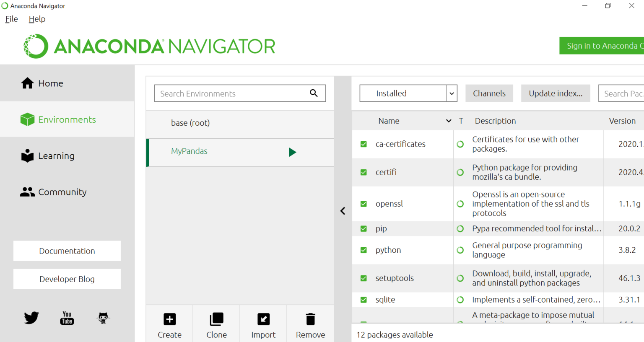The height and width of the screenshot is (342, 644).
Task: Open the GitHub octocat icon link
Action: [x=103, y=318]
